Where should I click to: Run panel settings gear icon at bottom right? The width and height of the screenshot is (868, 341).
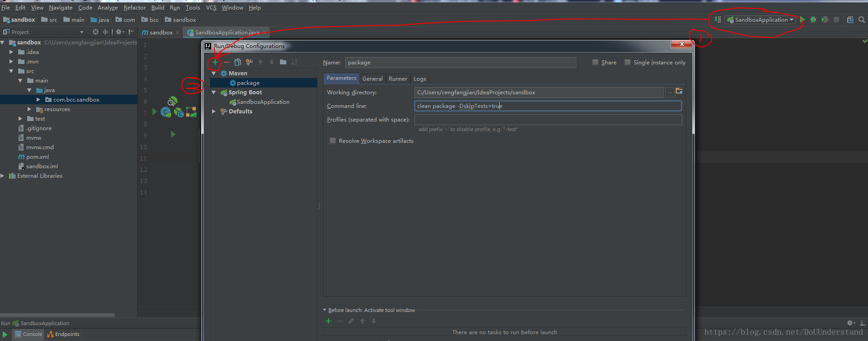(x=850, y=323)
